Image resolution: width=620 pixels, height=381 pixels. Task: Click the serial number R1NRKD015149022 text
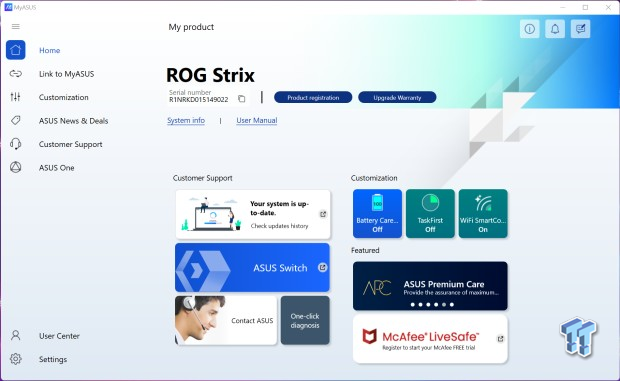(x=198, y=100)
